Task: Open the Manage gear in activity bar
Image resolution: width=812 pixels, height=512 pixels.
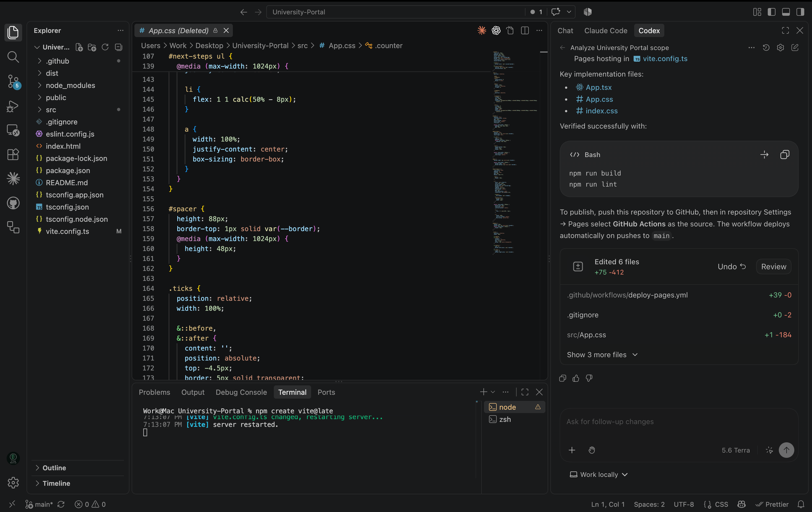Action: click(13, 483)
